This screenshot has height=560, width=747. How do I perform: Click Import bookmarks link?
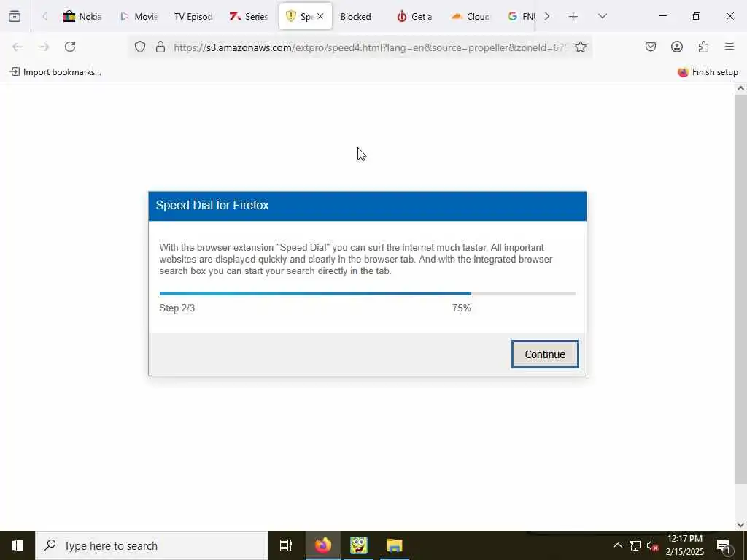(x=55, y=72)
